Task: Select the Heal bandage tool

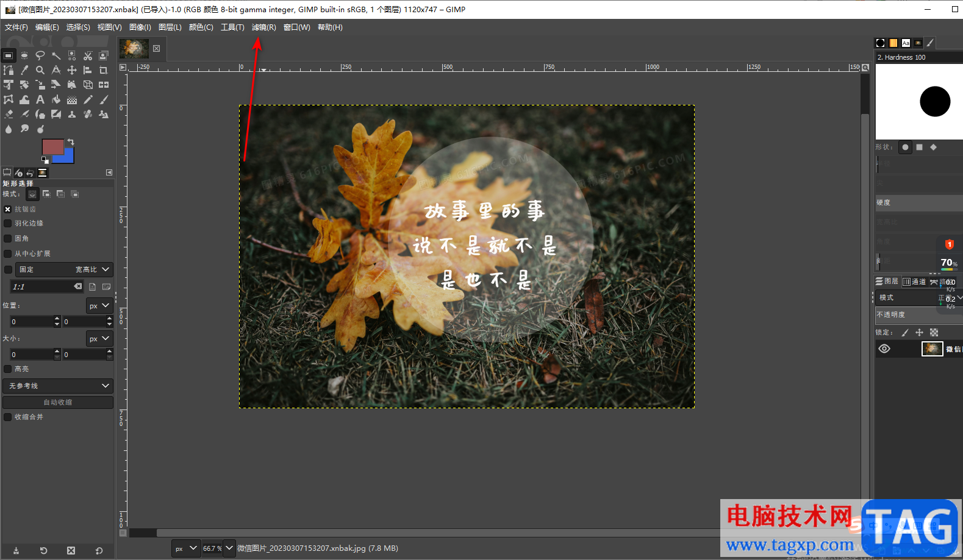Action: point(88,114)
